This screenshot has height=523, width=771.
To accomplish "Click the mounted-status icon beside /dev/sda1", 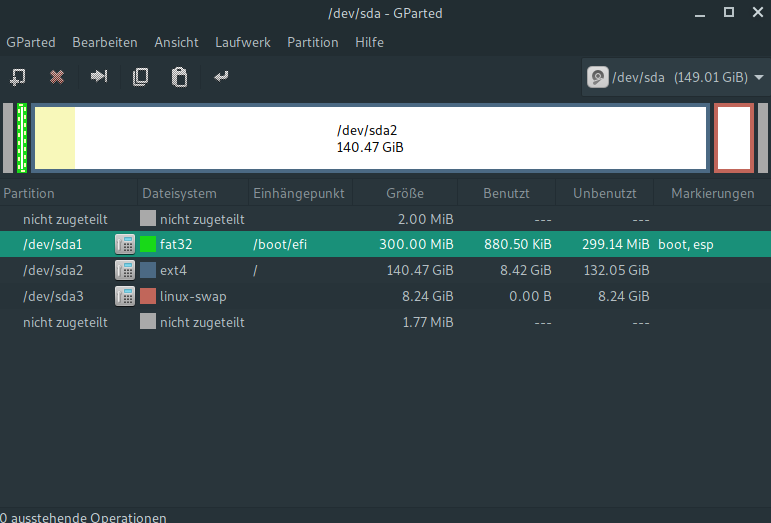I will pos(125,244).
